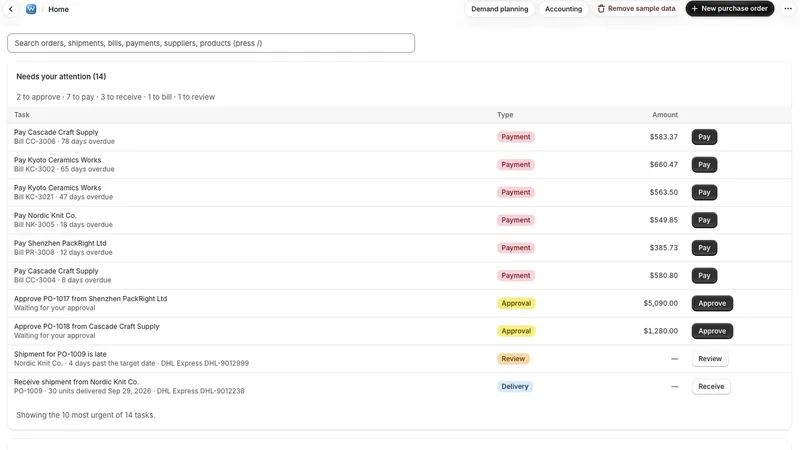Click 'Showing the 10 most urgent' note
The height and width of the screenshot is (450, 800).
click(86, 415)
